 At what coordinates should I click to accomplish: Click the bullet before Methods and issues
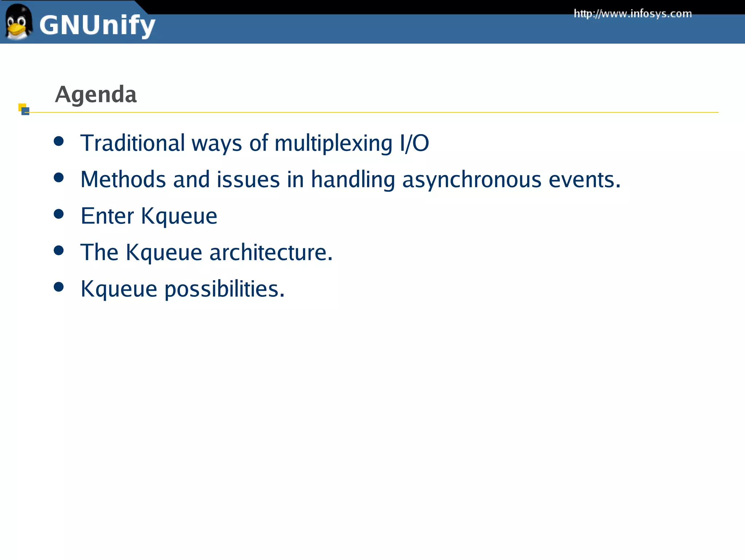(59, 178)
